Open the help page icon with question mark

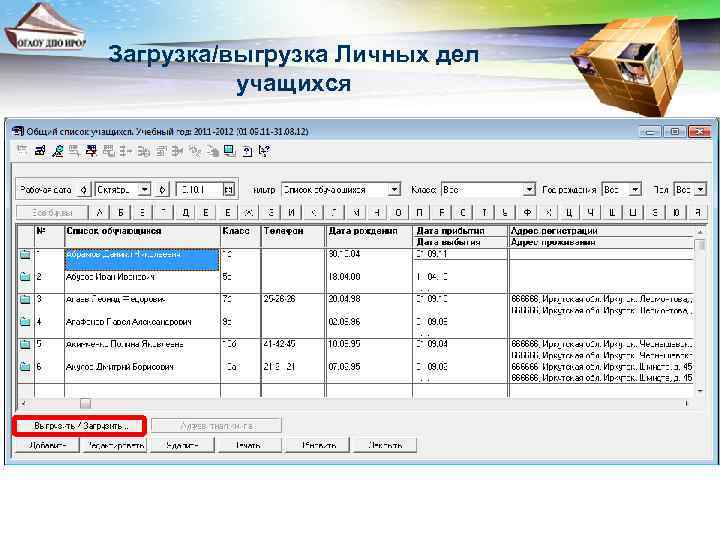(248, 151)
